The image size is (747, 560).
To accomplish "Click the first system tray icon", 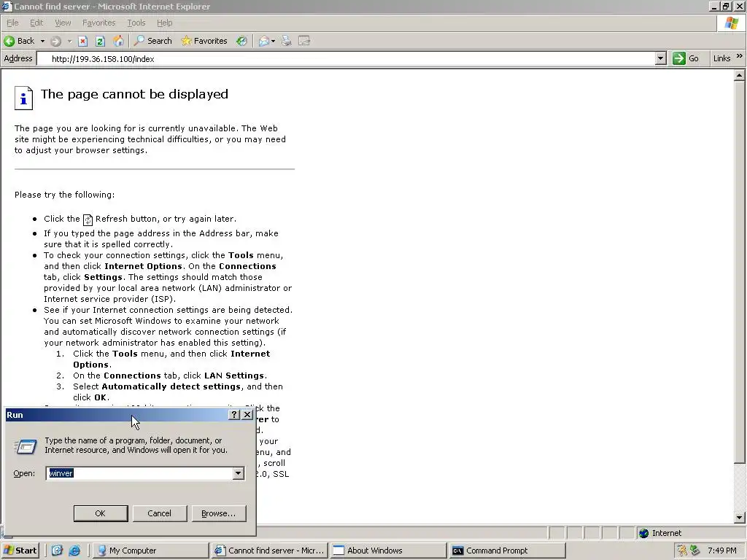I will (682, 551).
